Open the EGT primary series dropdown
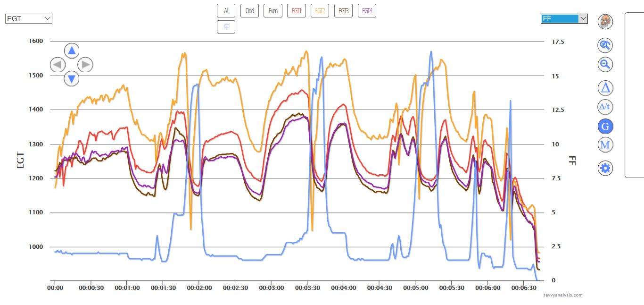 29,19
